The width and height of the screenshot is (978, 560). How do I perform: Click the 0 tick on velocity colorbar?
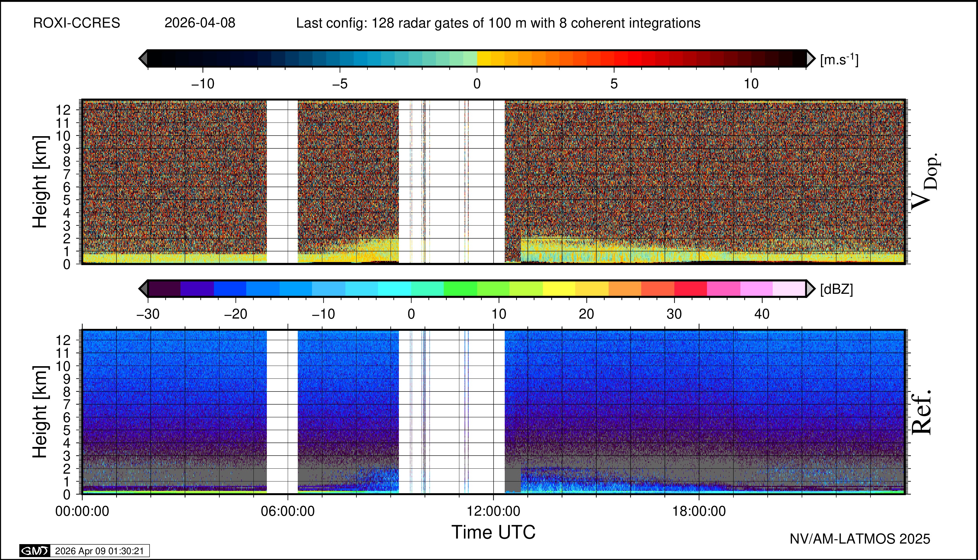pyautogui.click(x=477, y=84)
